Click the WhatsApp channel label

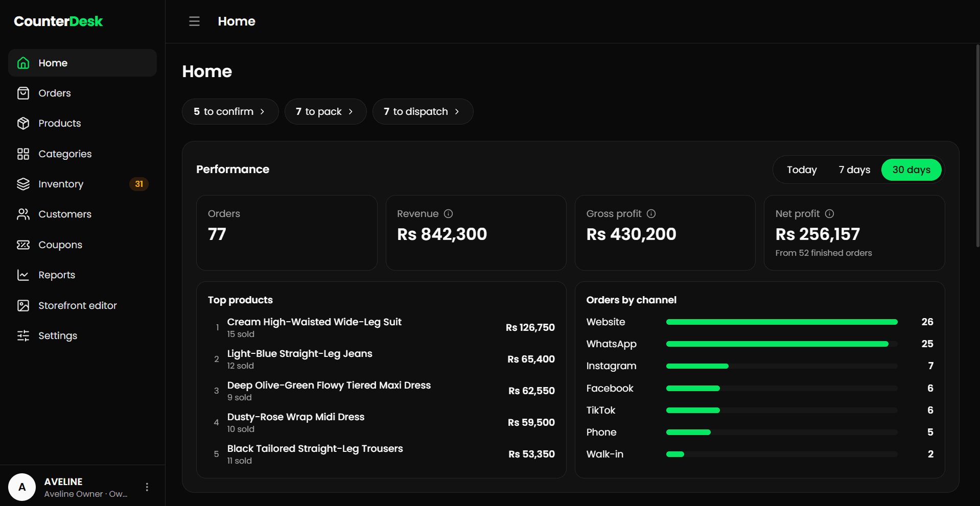pyautogui.click(x=611, y=344)
